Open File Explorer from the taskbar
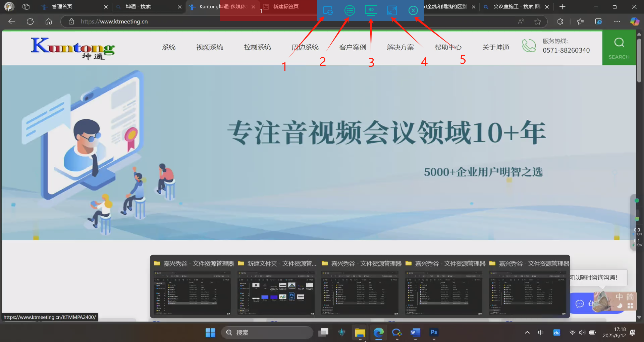Screen dimensions: 644x342 (x=360, y=333)
